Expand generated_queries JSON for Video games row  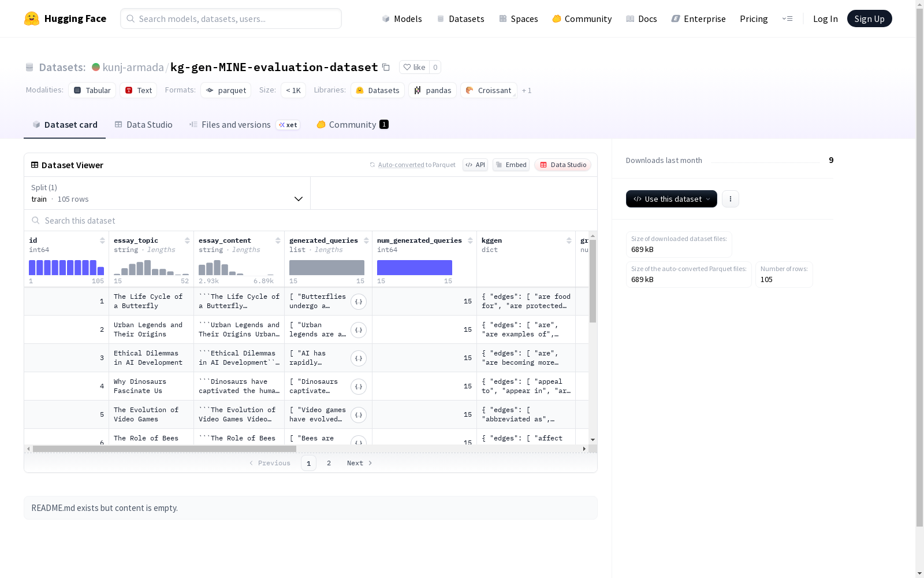359,414
